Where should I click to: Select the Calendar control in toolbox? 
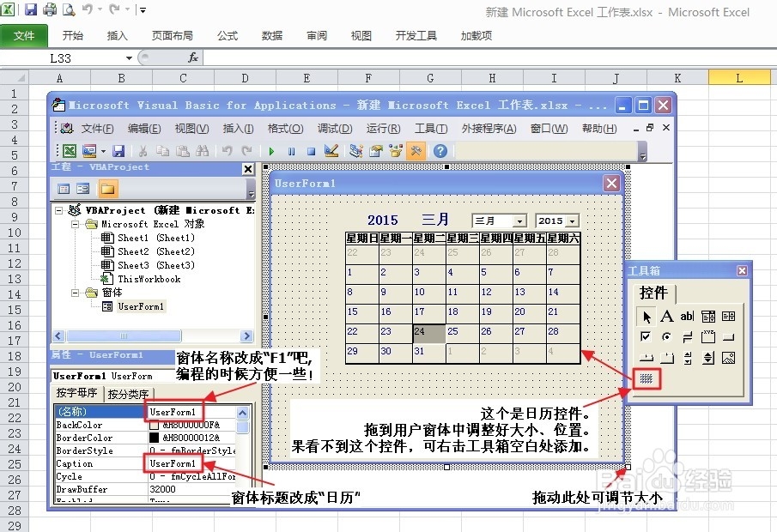click(x=646, y=379)
